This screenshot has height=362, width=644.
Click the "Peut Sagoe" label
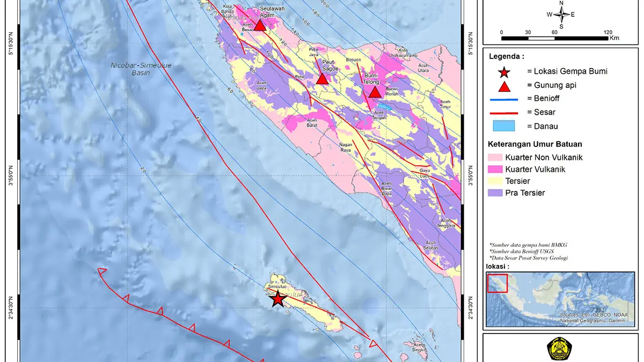(330, 65)
